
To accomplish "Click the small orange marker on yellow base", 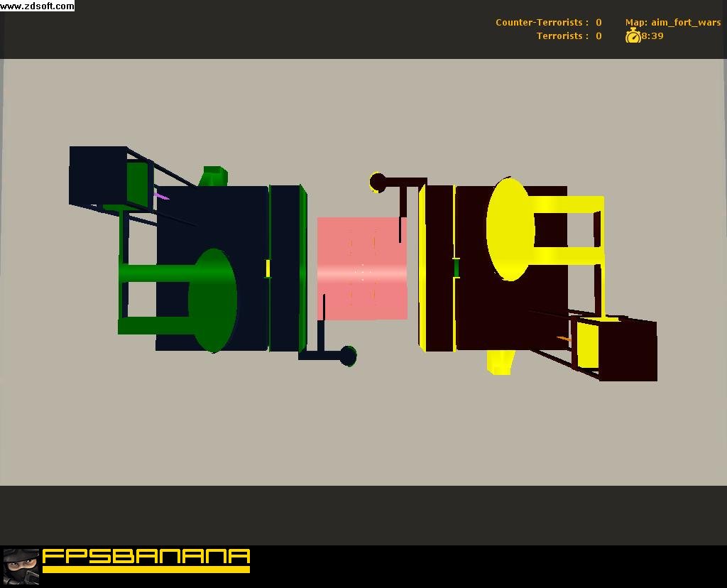I will pos(564,339).
